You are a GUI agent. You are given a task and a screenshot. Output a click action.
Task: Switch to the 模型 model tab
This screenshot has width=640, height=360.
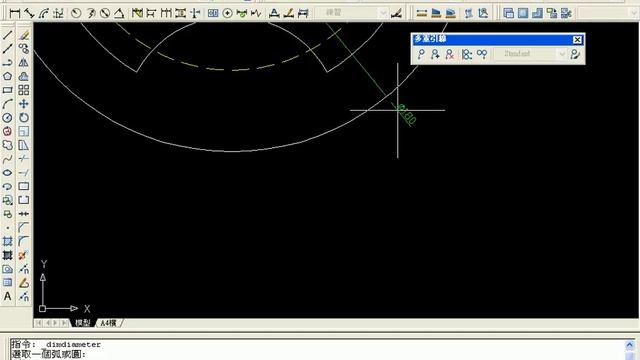[x=82, y=323]
